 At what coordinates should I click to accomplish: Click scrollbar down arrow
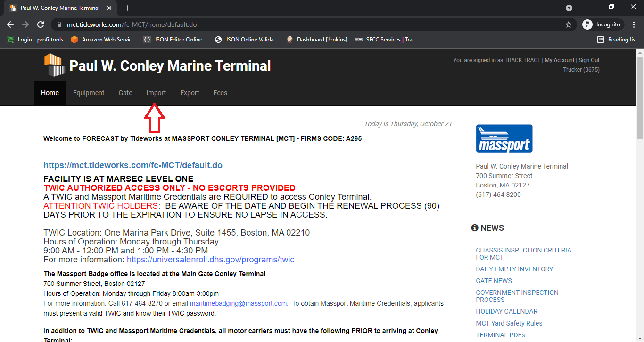[x=640, y=338]
